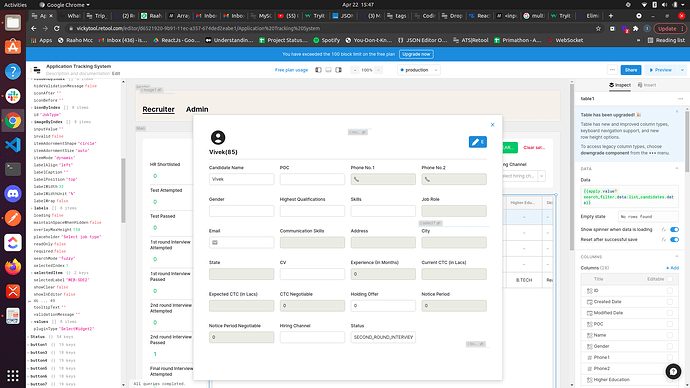Open Slack from the dock
This screenshot has height=388, width=690.
(x=13, y=95)
